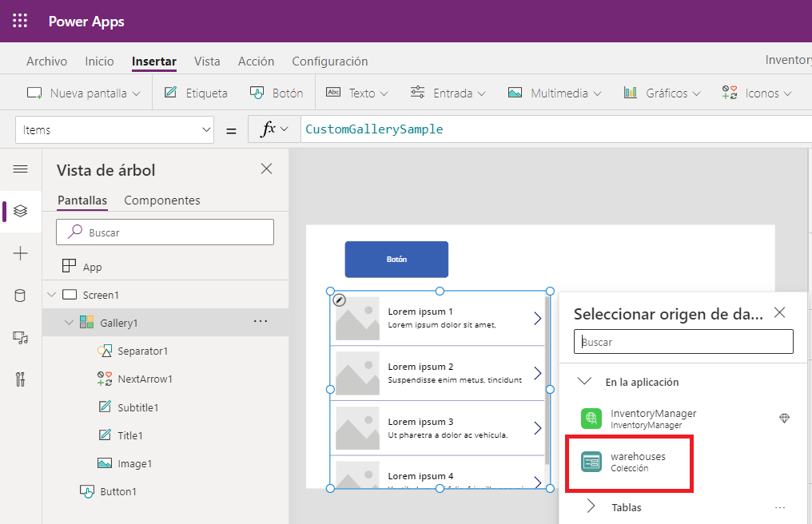This screenshot has width=812, height=524.
Task: Open the Entrada controls dropdown
Action: 448,93
